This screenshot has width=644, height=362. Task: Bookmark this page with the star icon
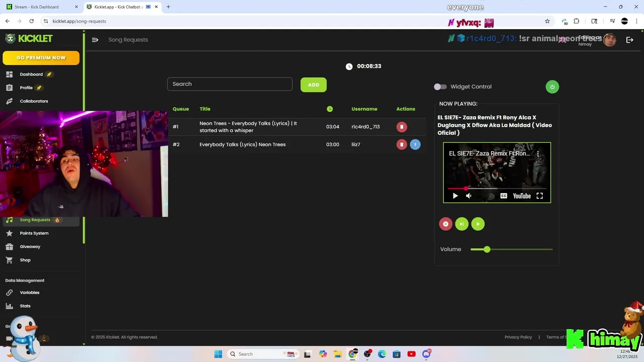(547, 21)
